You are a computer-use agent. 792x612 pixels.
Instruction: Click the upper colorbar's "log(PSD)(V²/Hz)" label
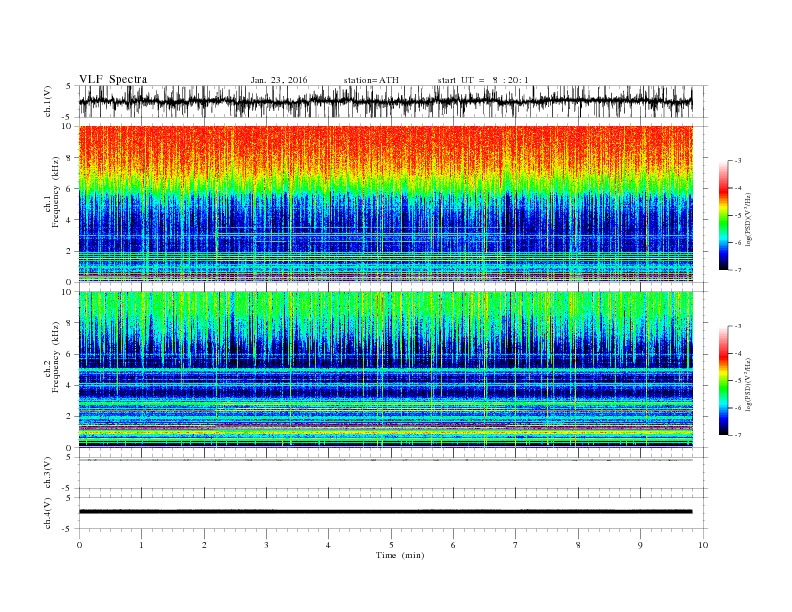(x=750, y=219)
